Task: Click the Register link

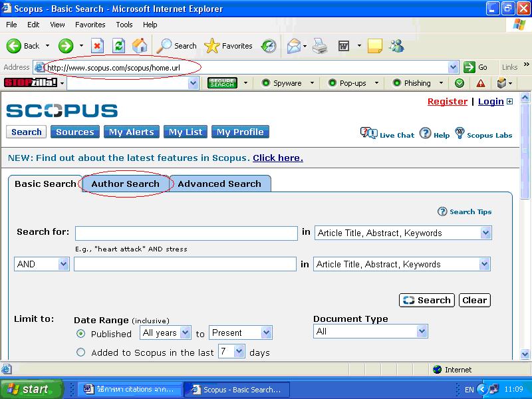Action: 448,102
